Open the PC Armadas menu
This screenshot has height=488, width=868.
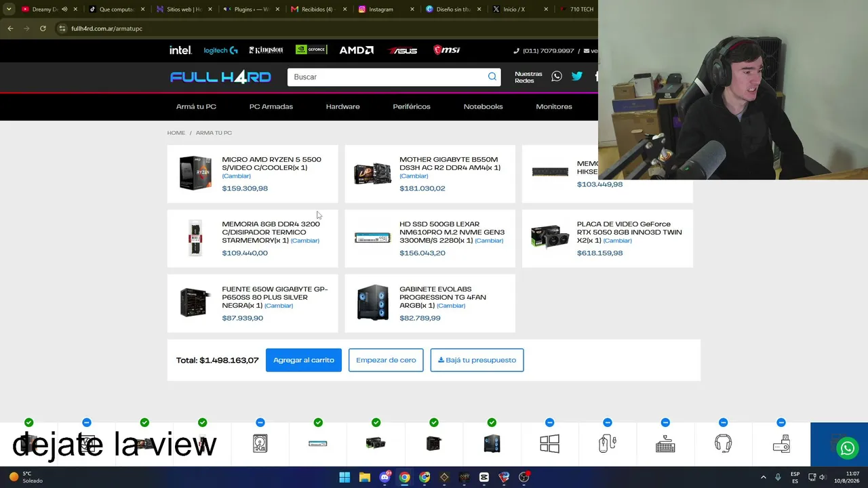click(271, 106)
